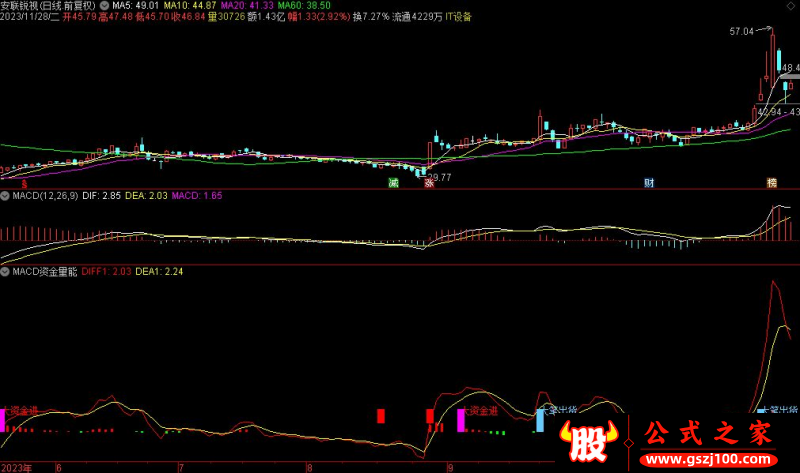The image size is (800, 473).
Task: Click the DEA1: 2.24 value
Action: pyautogui.click(x=159, y=272)
